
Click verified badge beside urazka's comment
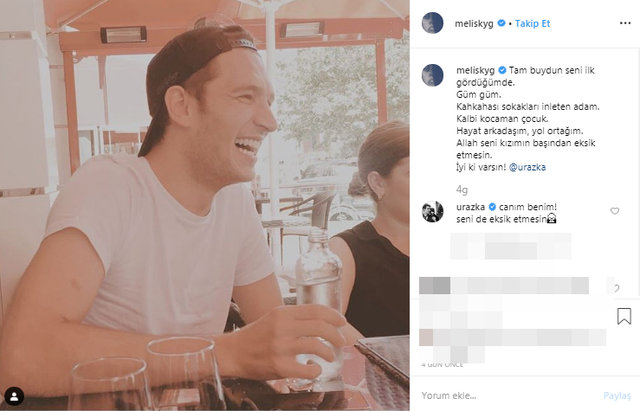pyautogui.click(x=492, y=207)
